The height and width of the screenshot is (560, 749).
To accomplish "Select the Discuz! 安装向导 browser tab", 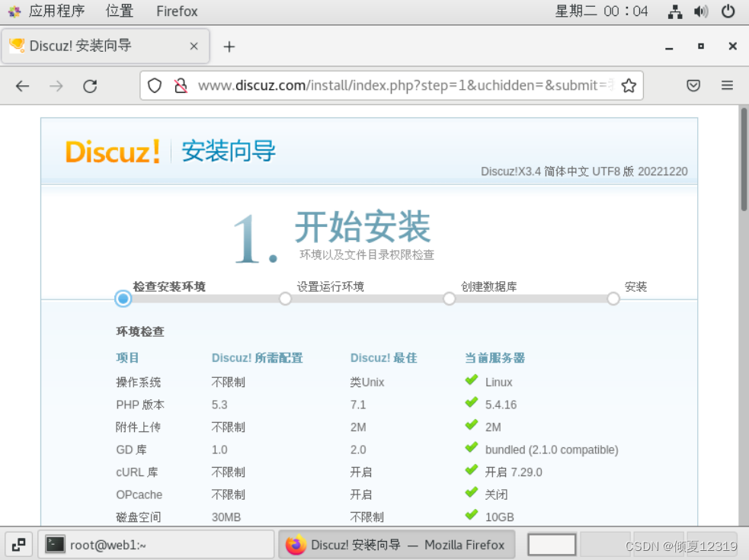I will (x=105, y=46).
